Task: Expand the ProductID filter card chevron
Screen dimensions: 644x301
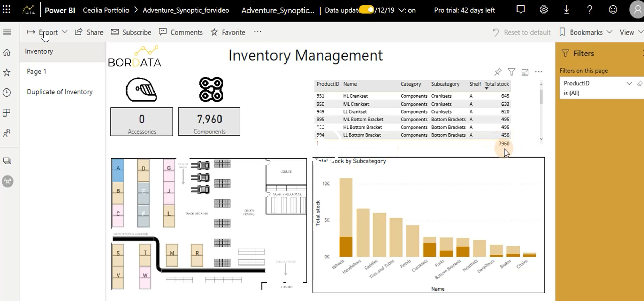Action: [629, 83]
